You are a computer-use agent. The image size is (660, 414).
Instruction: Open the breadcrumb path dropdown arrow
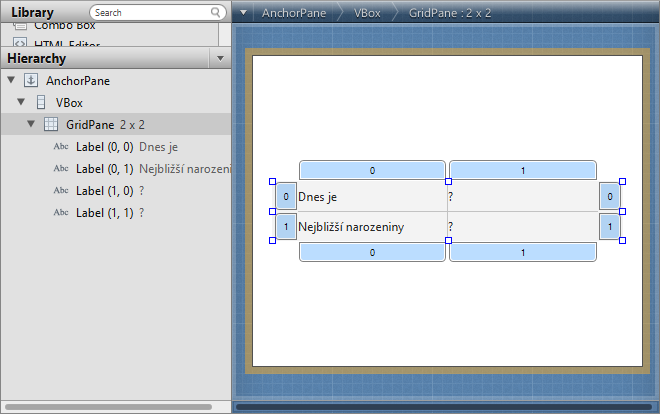pos(243,13)
